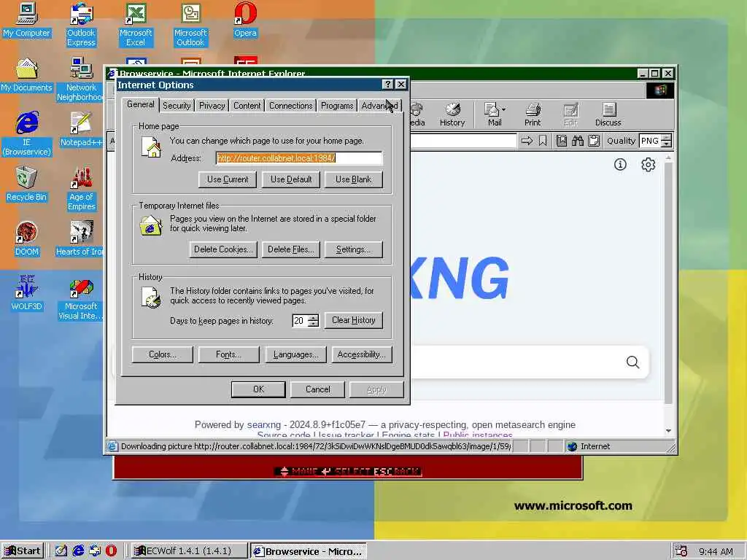Launch IE (Browservice) desktop icon
Screen dimensions: 747x560
(27, 134)
